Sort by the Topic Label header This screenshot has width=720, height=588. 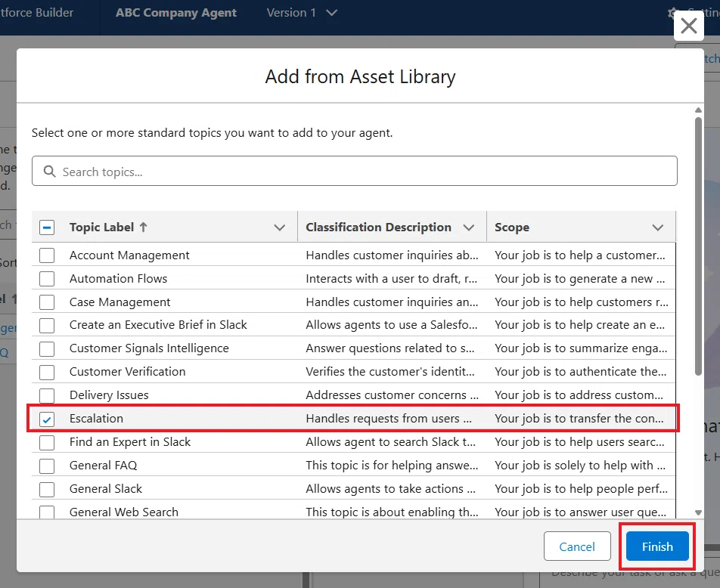pos(101,227)
